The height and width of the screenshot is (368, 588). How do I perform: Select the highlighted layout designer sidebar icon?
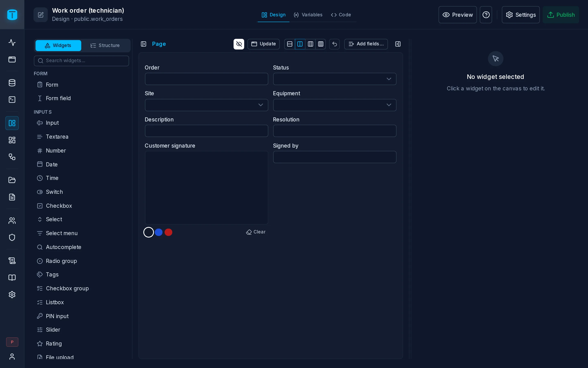click(x=12, y=123)
